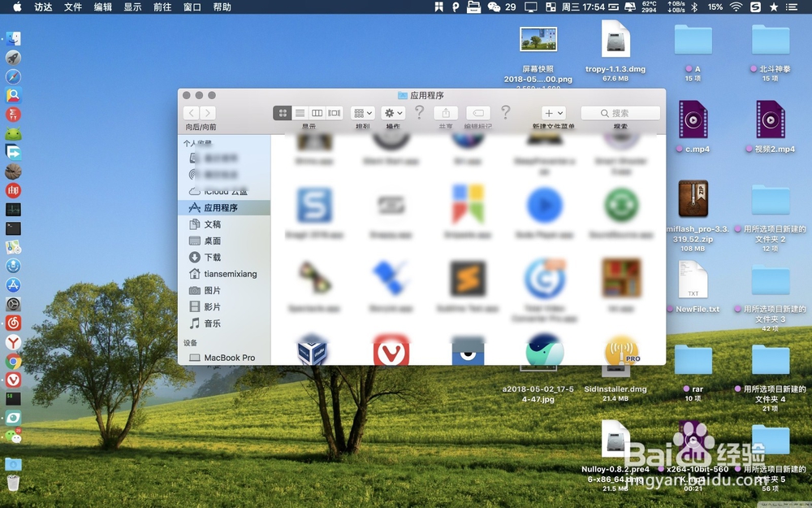Open the 操作 gear action menu
This screenshot has height=508, width=812.
[393, 113]
